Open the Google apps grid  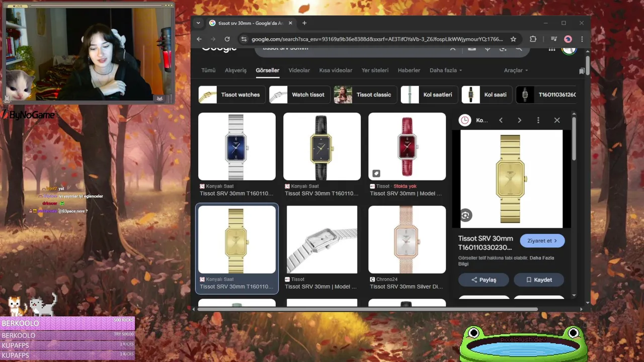552,49
